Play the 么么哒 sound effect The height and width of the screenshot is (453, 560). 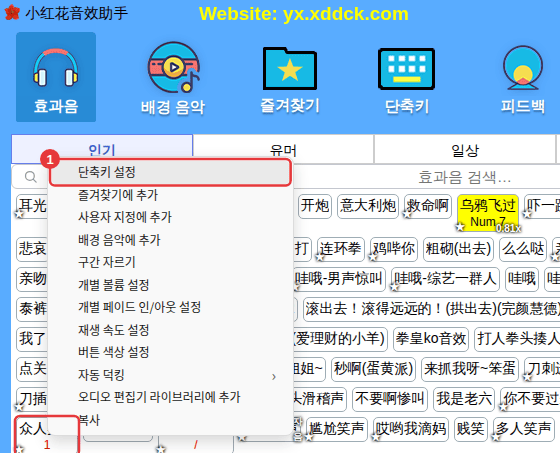coord(523,249)
